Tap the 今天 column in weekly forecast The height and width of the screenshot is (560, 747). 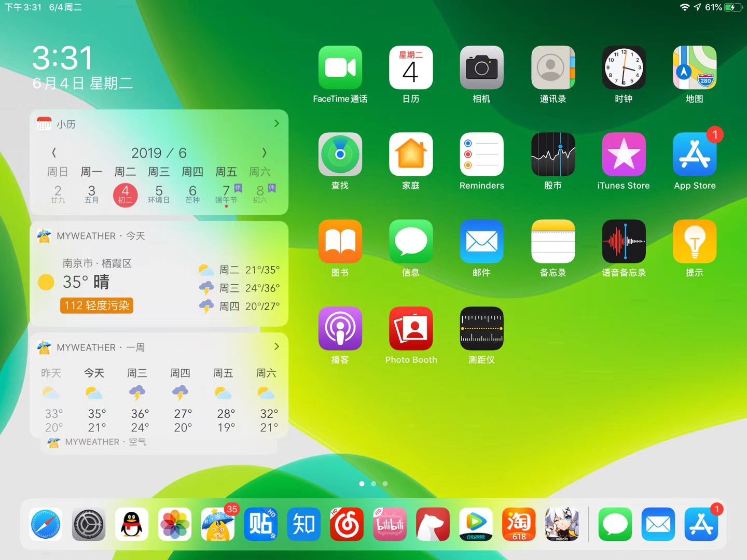coord(95,400)
